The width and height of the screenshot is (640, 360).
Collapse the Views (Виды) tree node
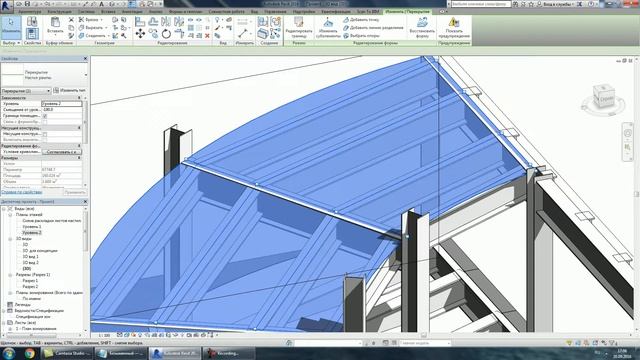(x=4, y=209)
